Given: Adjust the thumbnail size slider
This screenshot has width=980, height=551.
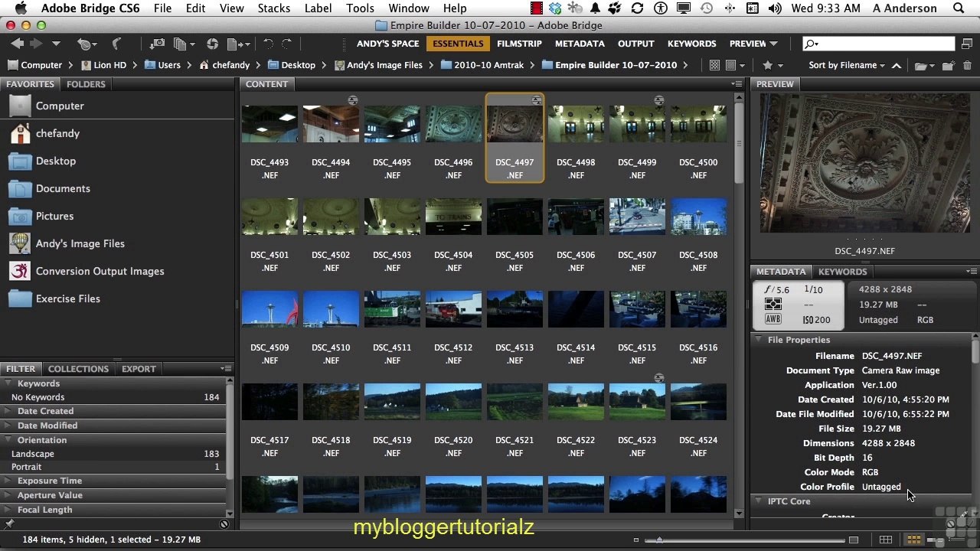Looking at the screenshot, I should point(659,540).
